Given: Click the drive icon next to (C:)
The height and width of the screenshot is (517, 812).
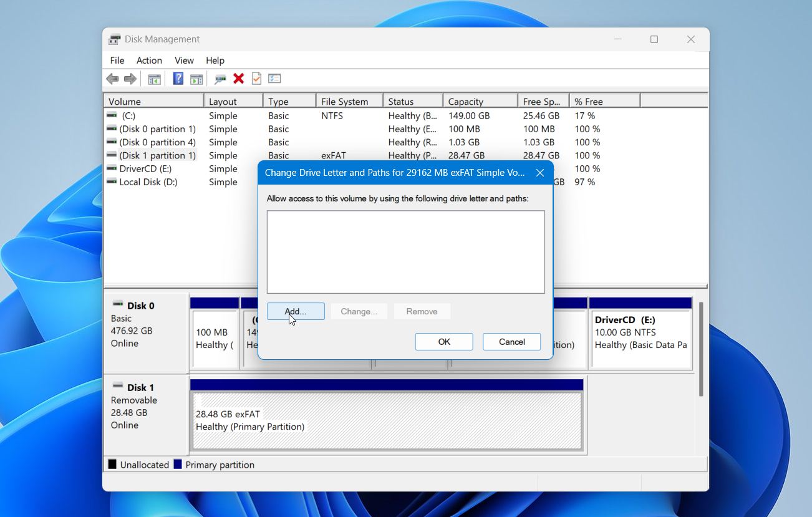Looking at the screenshot, I should pyautogui.click(x=112, y=115).
